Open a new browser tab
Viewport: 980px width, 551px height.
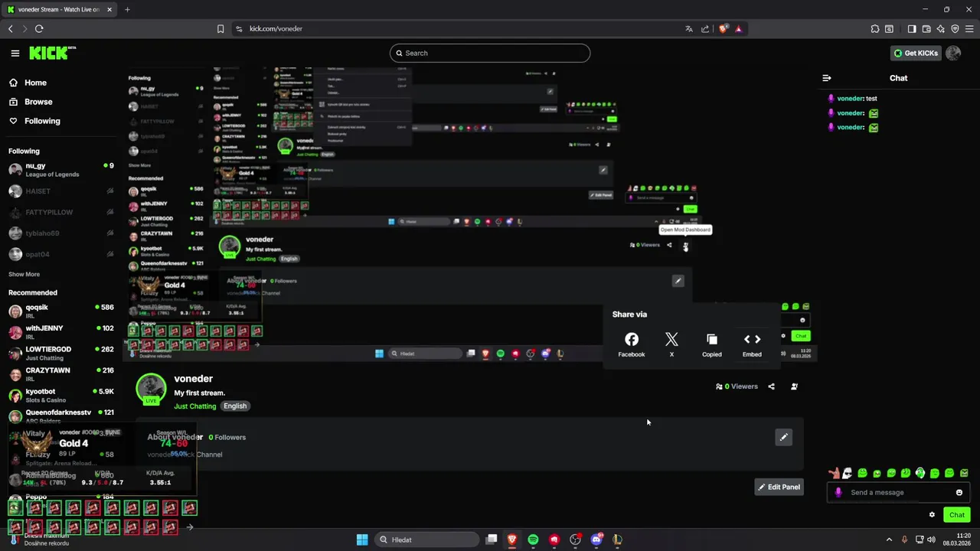point(127,9)
